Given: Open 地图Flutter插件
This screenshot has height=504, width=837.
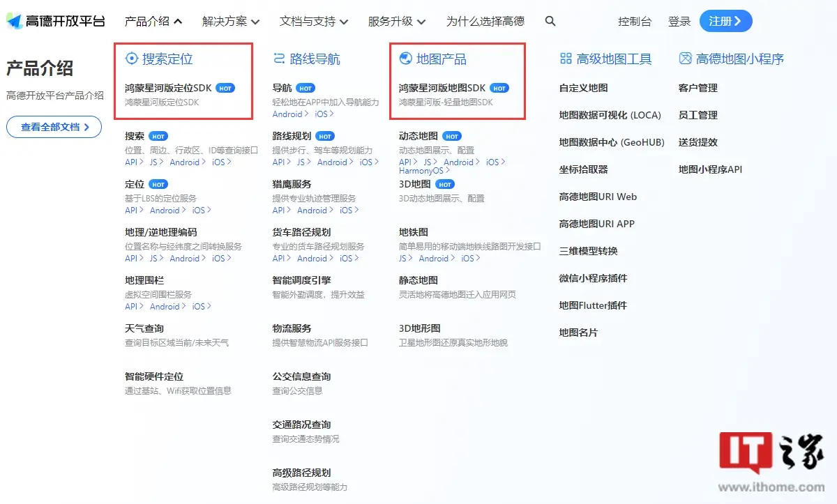Looking at the screenshot, I should [x=594, y=305].
